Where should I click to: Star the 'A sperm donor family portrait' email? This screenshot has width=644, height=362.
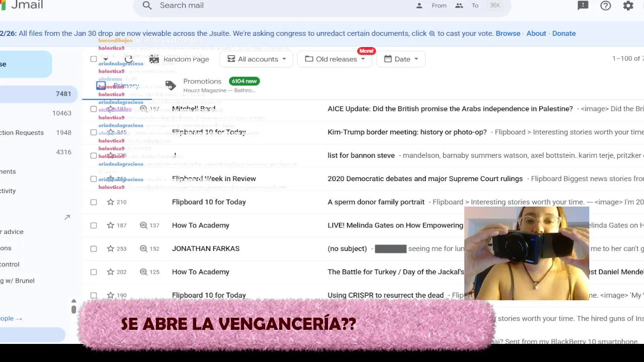pos(111,202)
